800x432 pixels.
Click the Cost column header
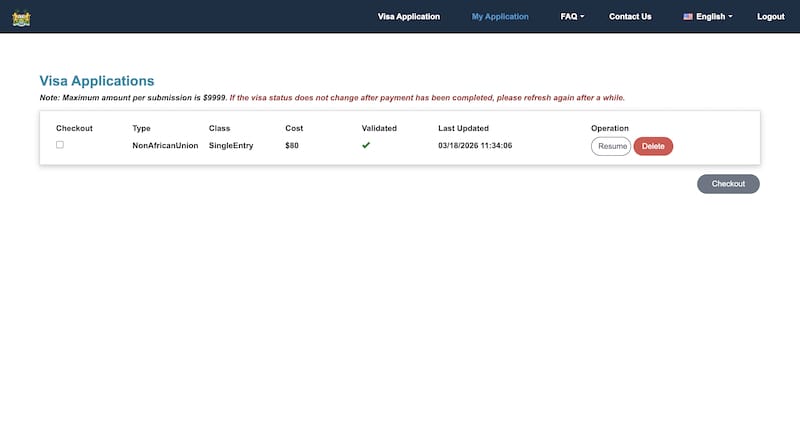[294, 129]
